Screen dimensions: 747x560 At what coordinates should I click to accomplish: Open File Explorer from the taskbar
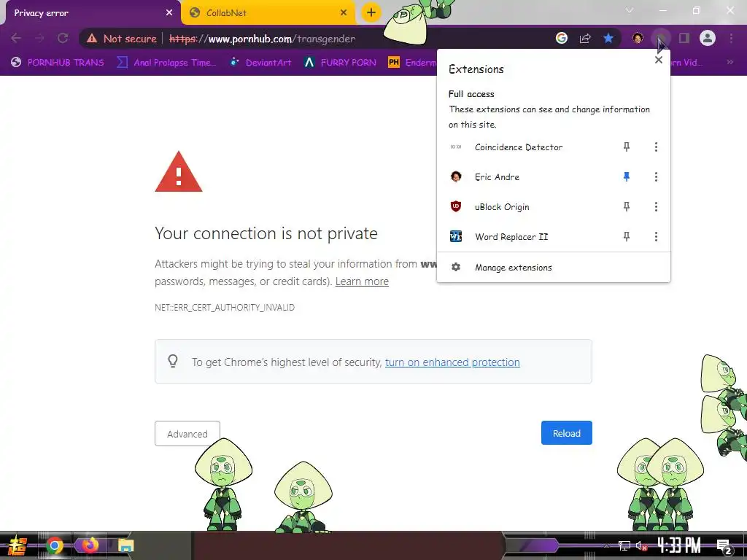(x=125, y=545)
